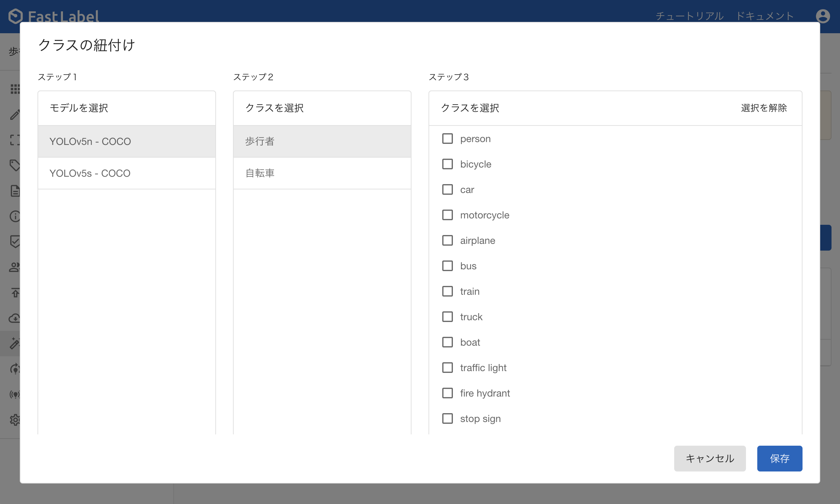Viewport: 840px width, 504px height.
Task: Open the ドキュメント link in header
Action: [765, 16]
